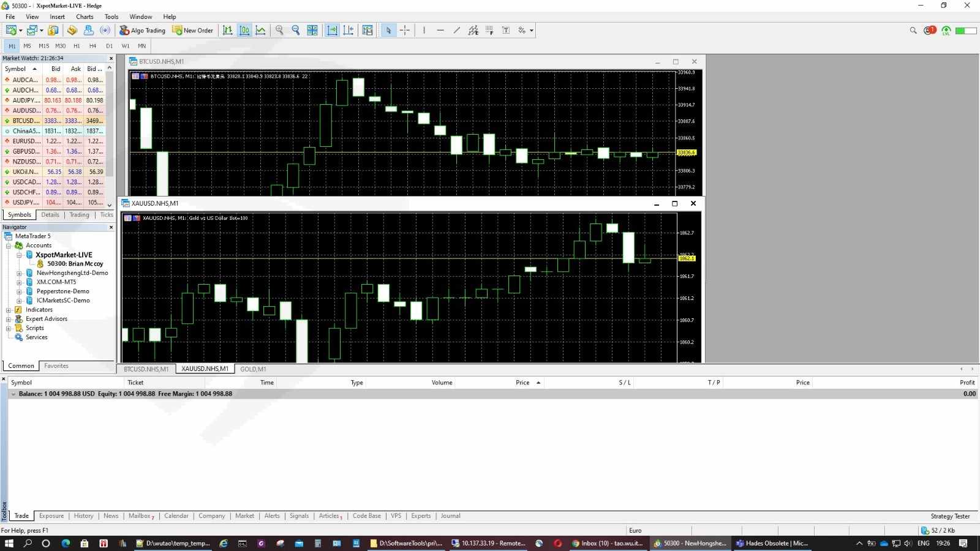Viewport: 980px width, 551px height.
Task: Select the text label tool
Action: (x=506, y=30)
